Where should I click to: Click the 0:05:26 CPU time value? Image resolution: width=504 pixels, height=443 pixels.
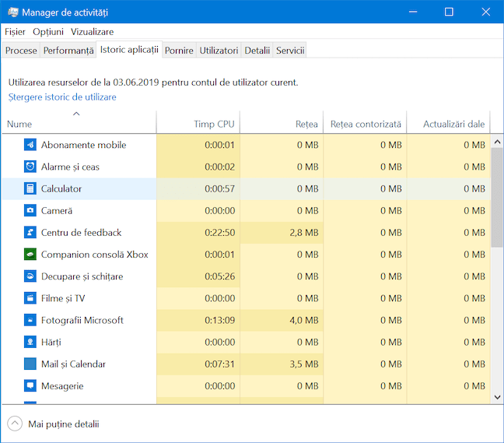tap(220, 276)
